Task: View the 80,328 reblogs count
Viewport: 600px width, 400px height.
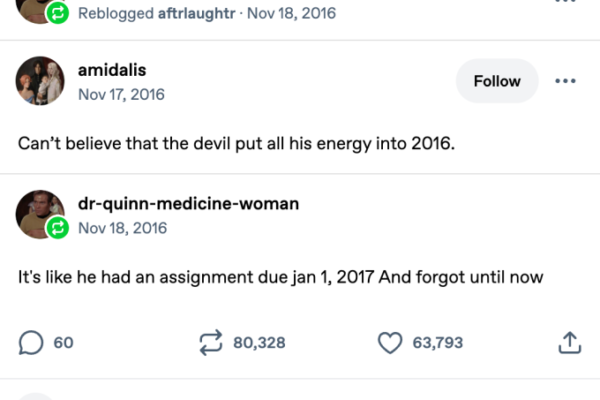Action: [x=259, y=343]
